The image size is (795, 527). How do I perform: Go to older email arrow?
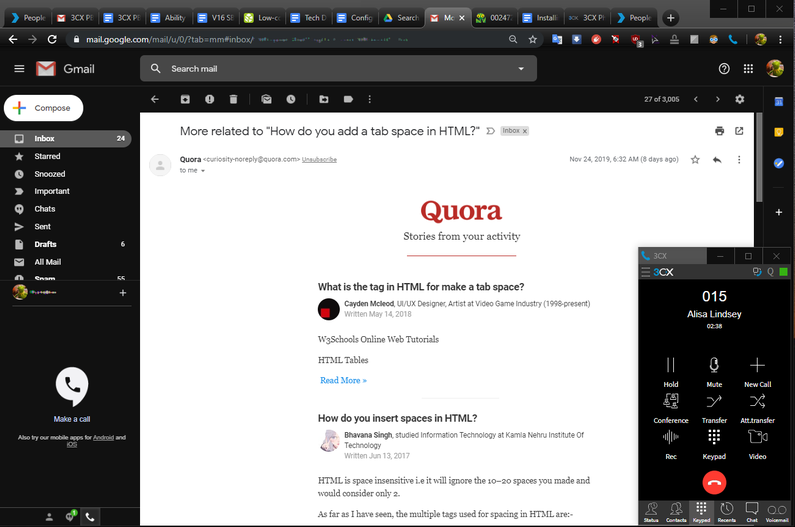[717, 99]
